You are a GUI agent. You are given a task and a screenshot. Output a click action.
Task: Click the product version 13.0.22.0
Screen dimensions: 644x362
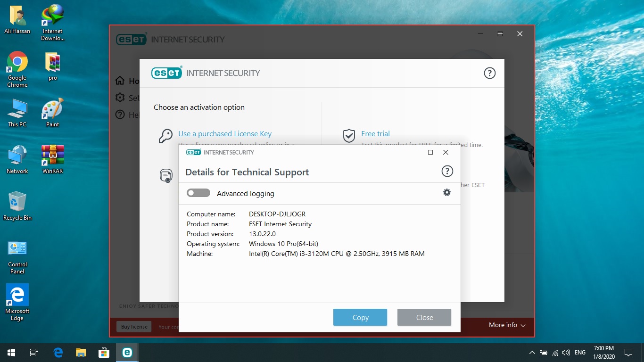(x=262, y=234)
